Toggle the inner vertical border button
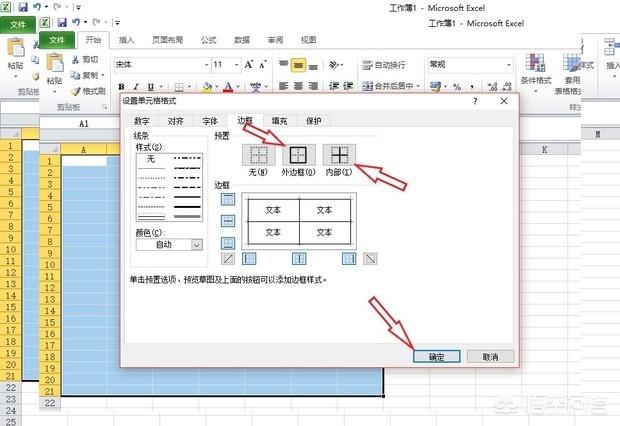The width and height of the screenshot is (620, 426). [298, 259]
